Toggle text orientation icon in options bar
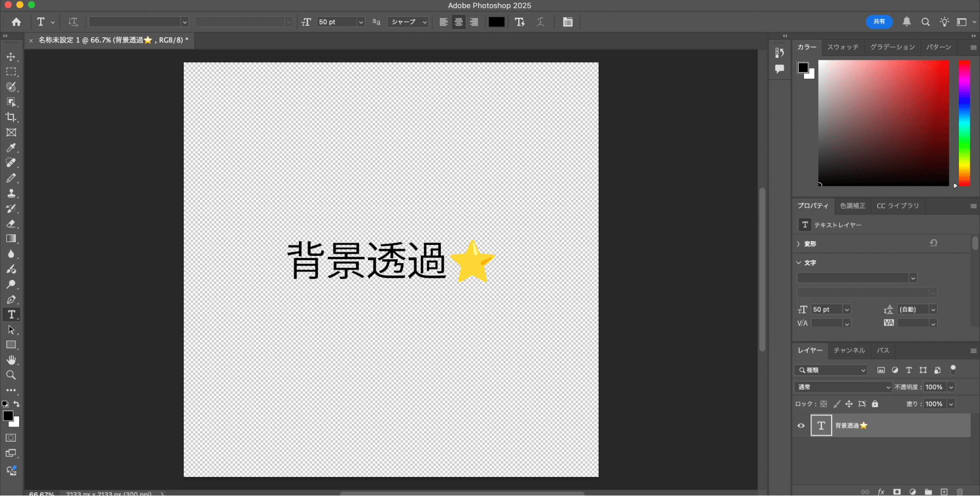This screenshot has height=496, width=980. (73, 22)
